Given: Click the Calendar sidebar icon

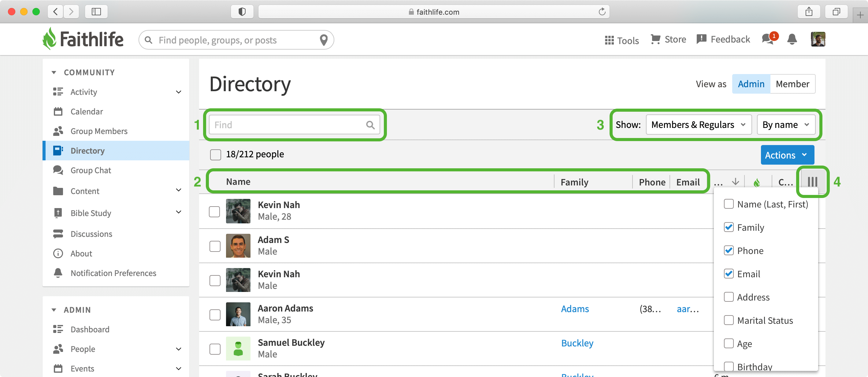Looking at the screenshot, I should pos(58,112).
